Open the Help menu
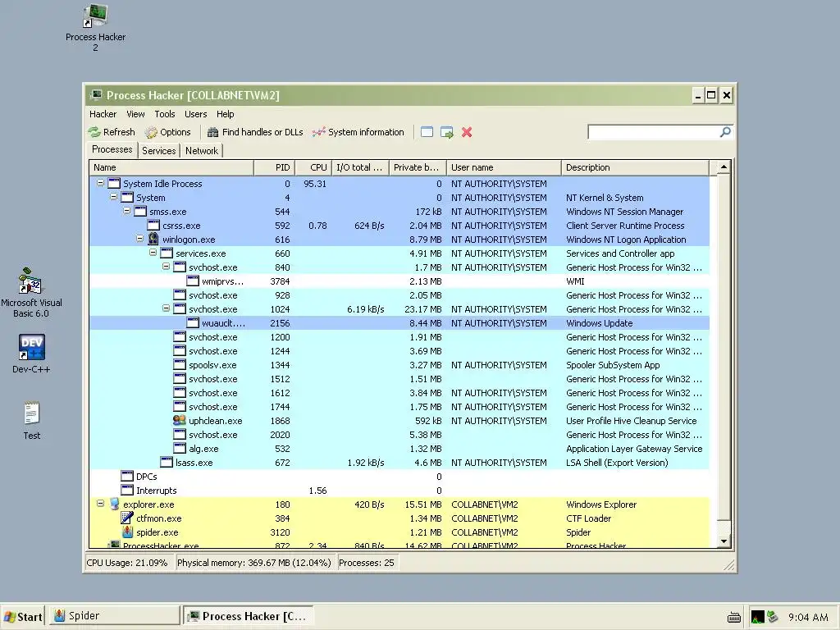Viewport: 840px width, 630px height. pyautogui.click(x=225, y=114)
